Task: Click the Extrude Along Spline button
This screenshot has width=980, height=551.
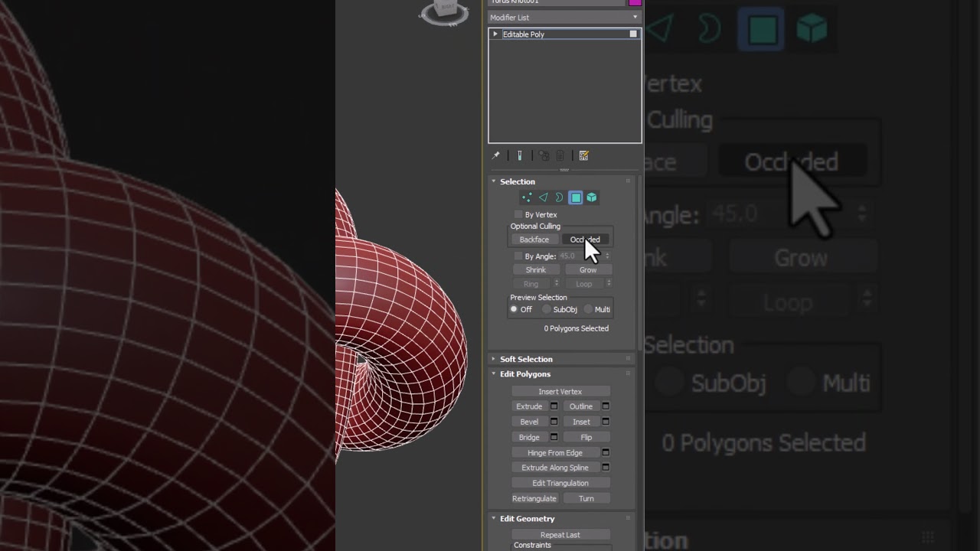Action: [x=555, y=468]
